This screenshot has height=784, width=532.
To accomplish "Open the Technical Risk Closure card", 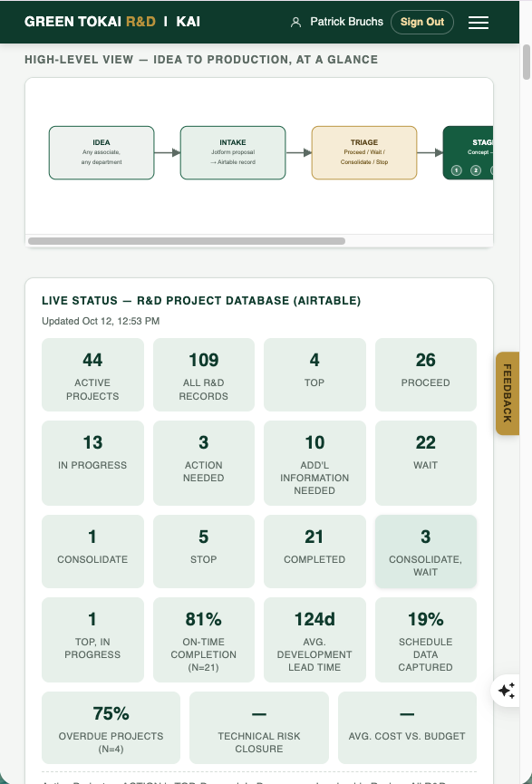I will point(259,728).
